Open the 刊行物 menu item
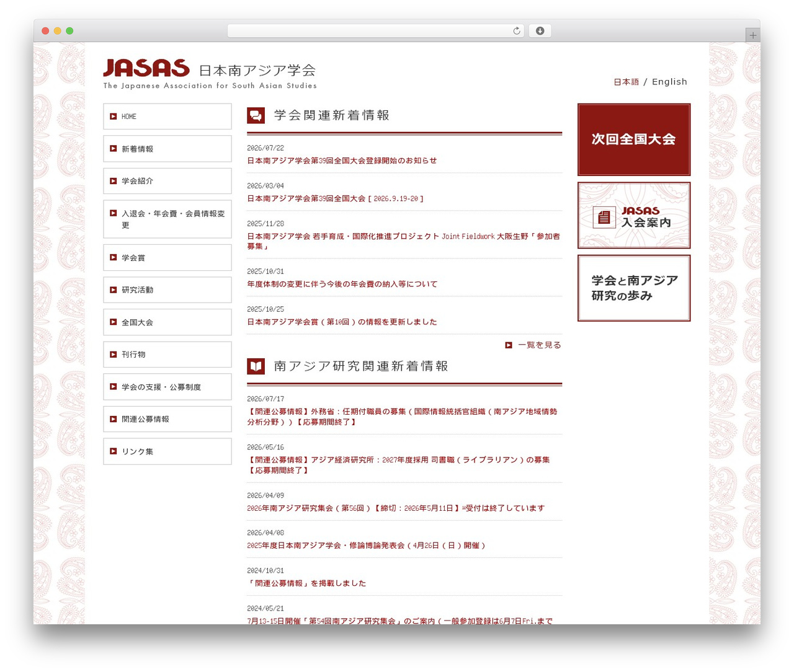This screenshot has width=794, height=672. (x=167, y=355)
